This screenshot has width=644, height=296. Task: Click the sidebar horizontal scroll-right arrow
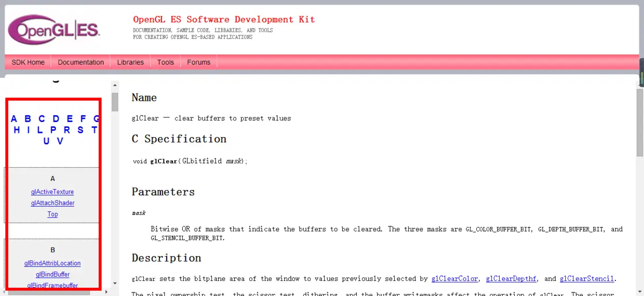click(106, 292)
